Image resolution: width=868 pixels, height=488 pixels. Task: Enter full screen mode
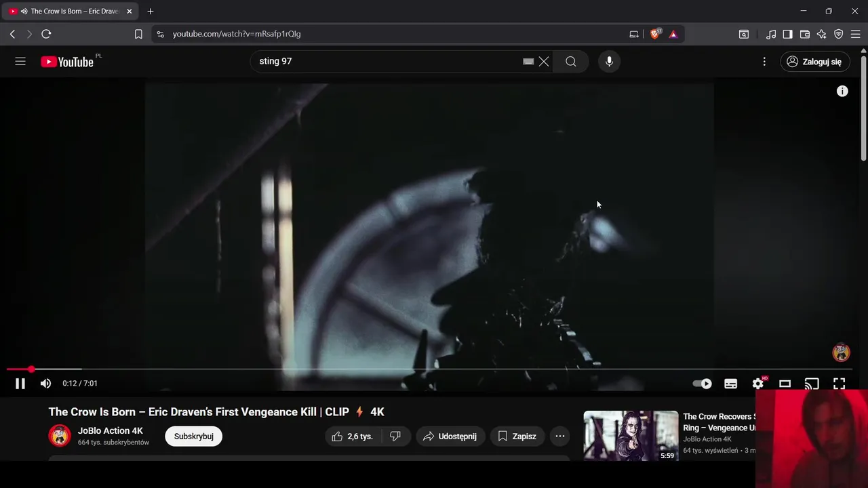pos(839,384)
